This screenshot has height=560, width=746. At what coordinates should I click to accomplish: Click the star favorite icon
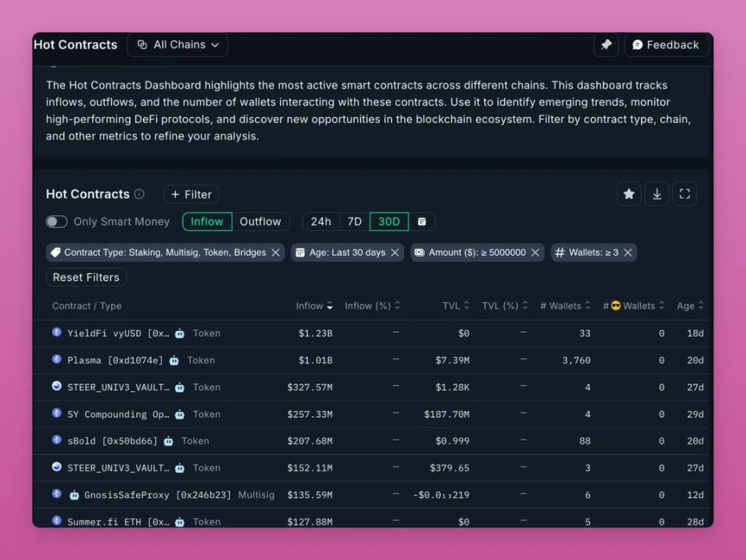coord(629,194)
